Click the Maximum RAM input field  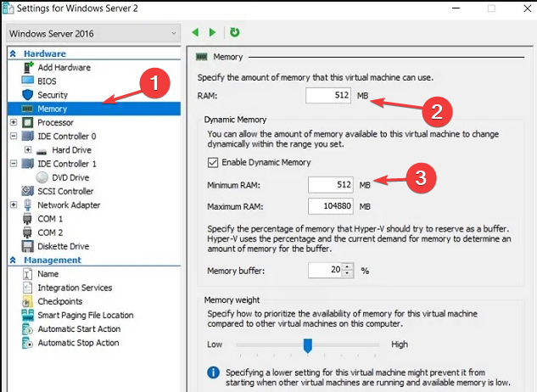pyautogui.click(x=331, y=206)
